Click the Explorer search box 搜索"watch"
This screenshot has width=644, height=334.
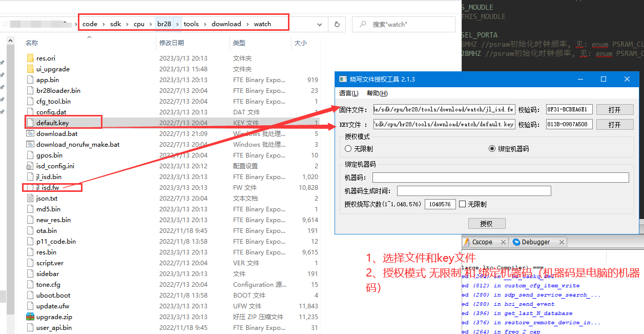(x=404, y=24)
